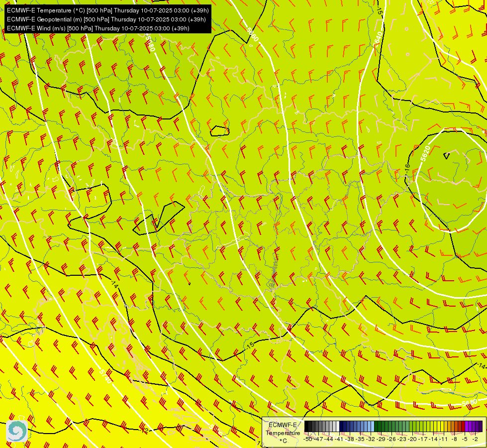This screenshot has height=448, width=487.
Task: Pick the red swatch just left of -5
Action: pyautogui.click(x=463, y=426)
